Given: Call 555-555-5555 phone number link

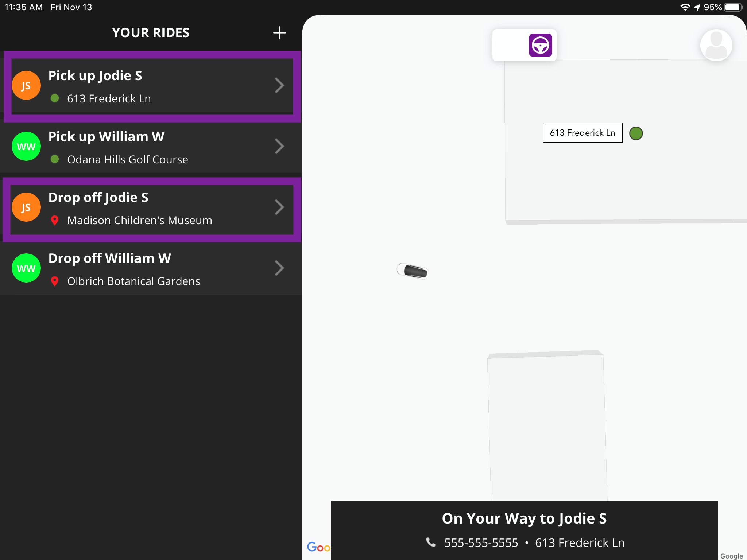Looking at the screenshot, I should coord(481,543).
